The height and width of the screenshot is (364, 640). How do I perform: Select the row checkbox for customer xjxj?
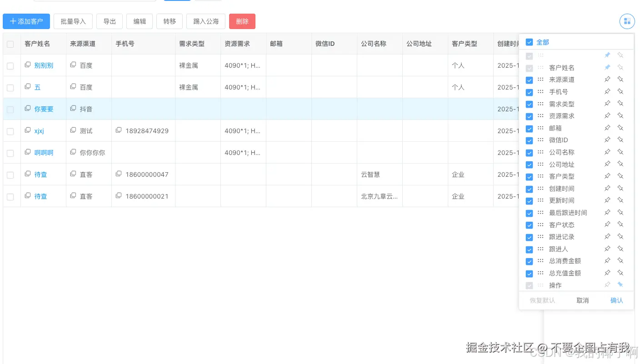point(11,130)
